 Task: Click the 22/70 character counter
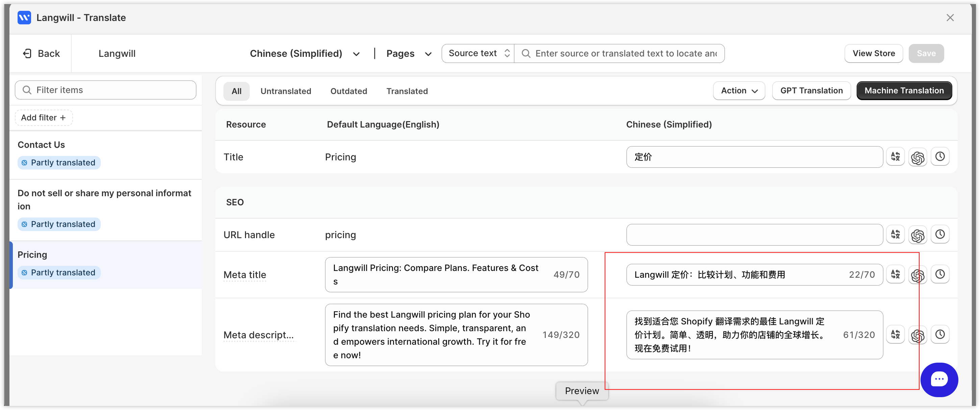[862, 274]
